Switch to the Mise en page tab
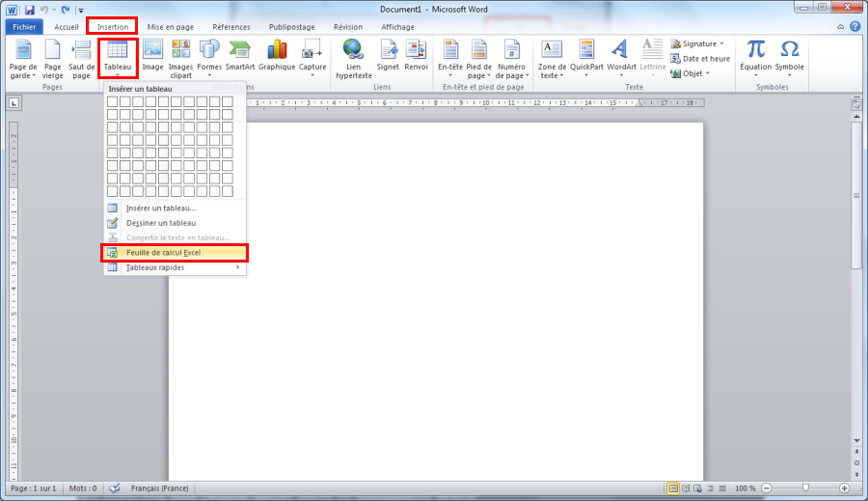The height and width of the screenshot is (501, 868). tap(171, 27)
